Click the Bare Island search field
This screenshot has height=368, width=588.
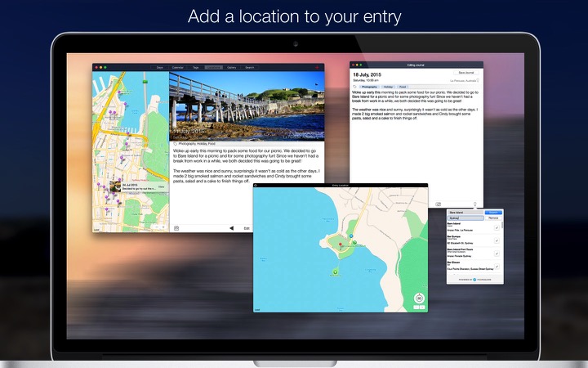(465, 213)
